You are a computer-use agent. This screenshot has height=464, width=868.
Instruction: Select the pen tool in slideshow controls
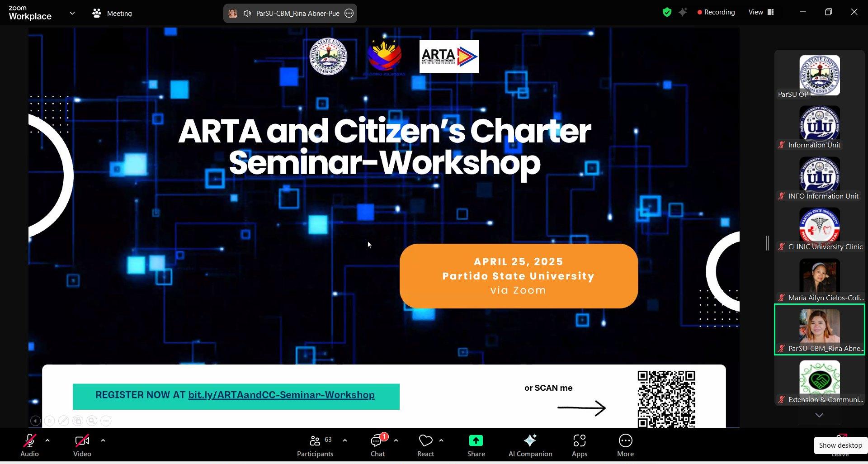coord(64,421)
